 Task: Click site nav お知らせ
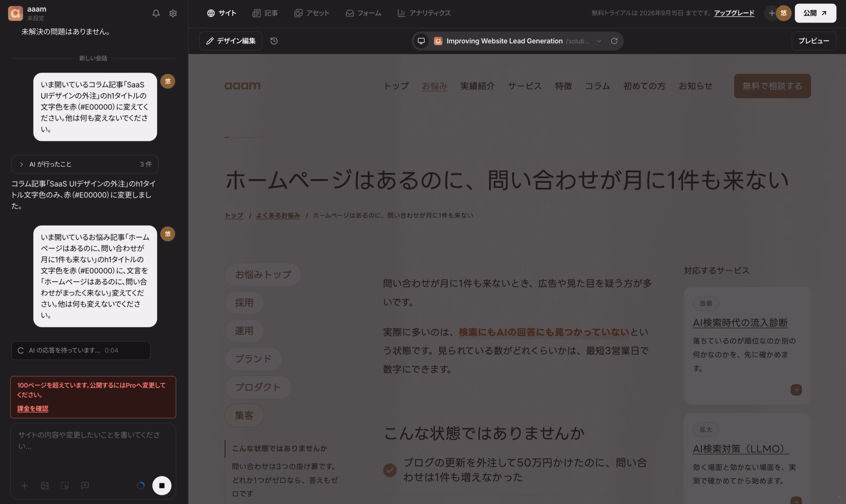[696, 86]
